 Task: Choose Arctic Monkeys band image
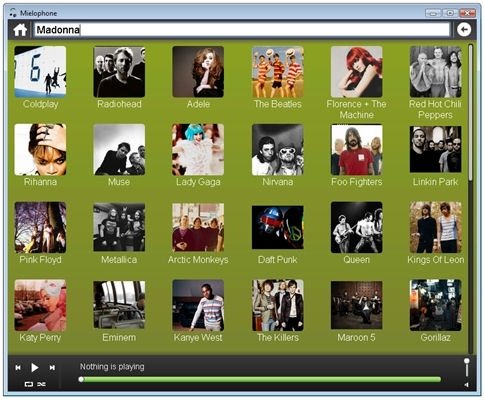198,227
